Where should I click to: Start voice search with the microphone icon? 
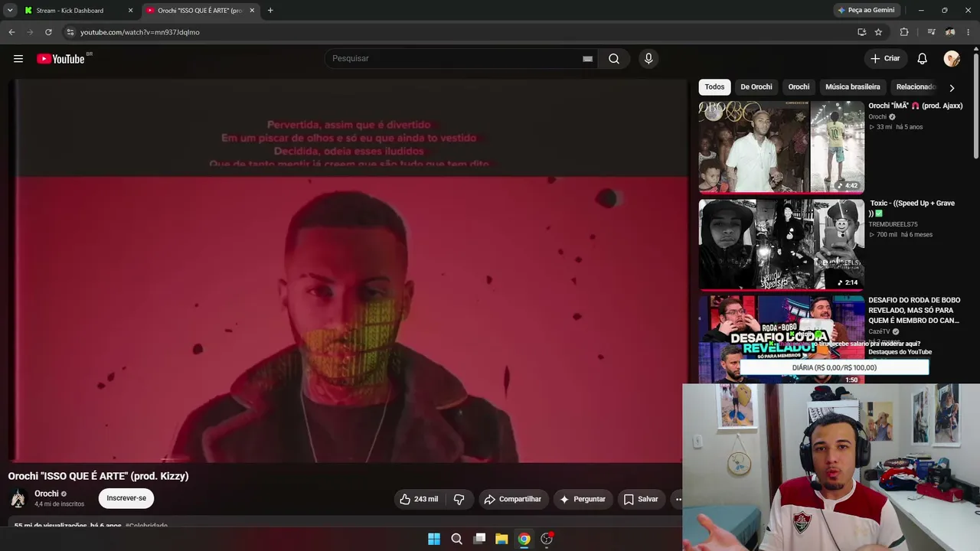tap(648, 59)
